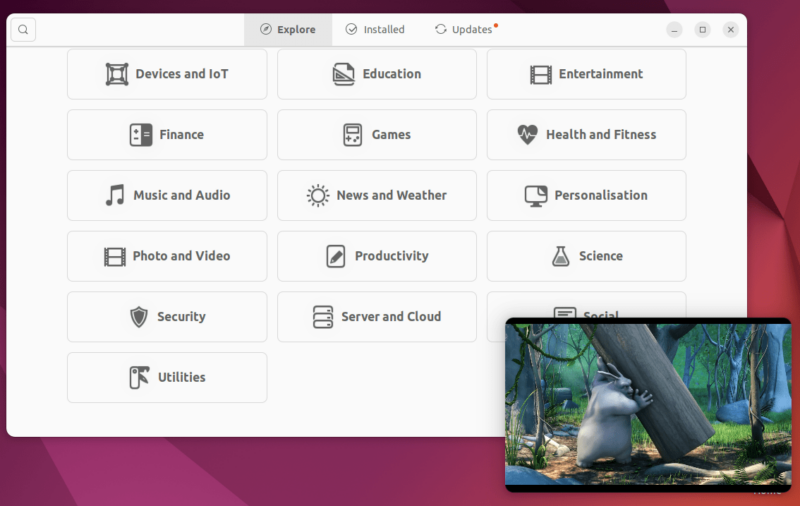Open the Server and Cloud category
800x506 pixels.
(x=377, y=317)
